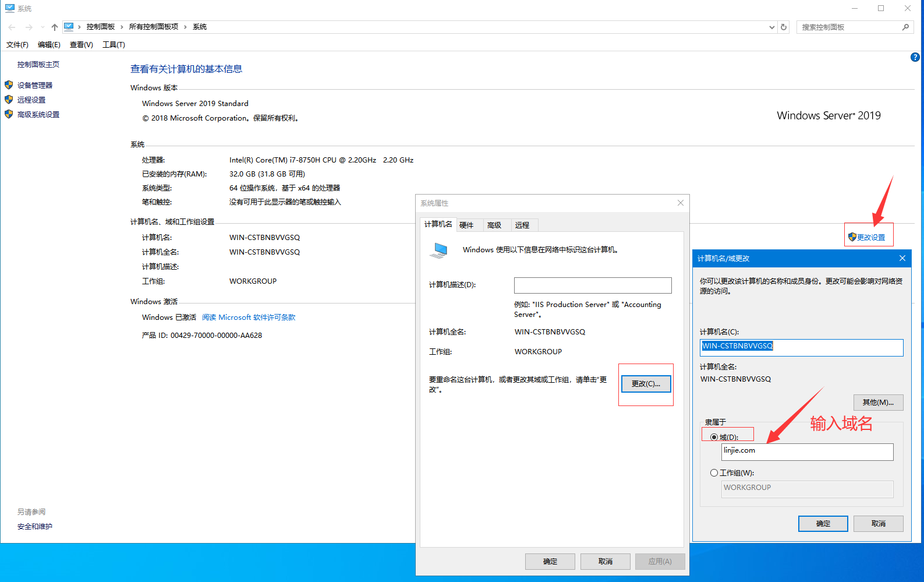Select the 域(D) radio button
This screenshot has width=924, height=582.
(x=714, y=437)
